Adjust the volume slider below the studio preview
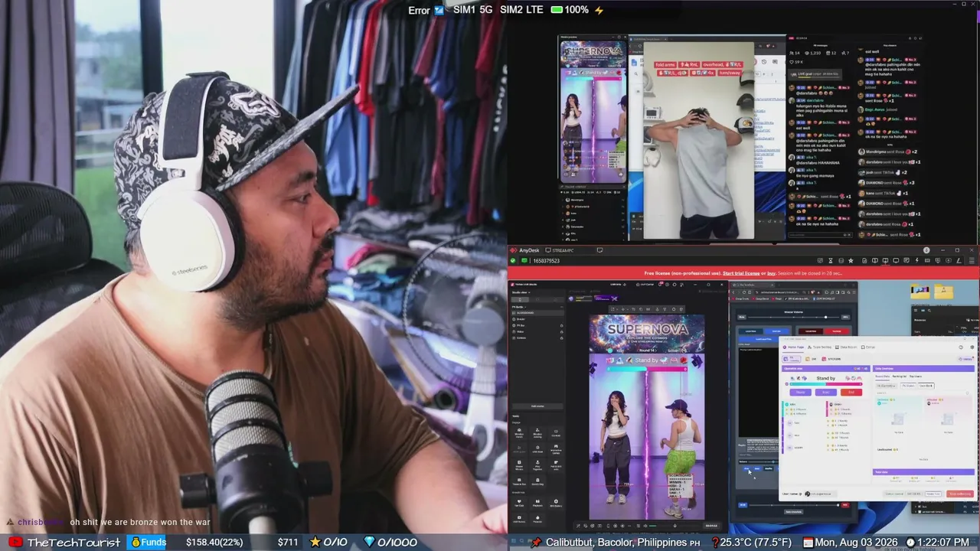The width and height of the screenshot is (980, 551). point(658,526)
